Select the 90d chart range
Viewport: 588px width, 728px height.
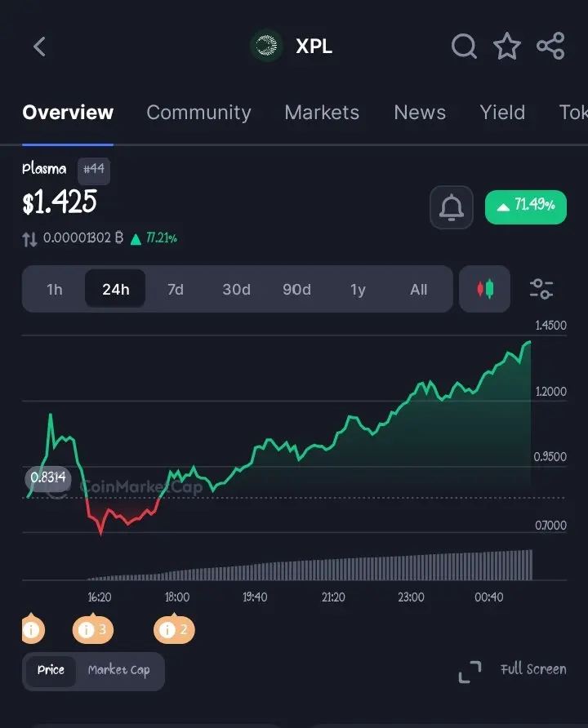click(296, 289)
